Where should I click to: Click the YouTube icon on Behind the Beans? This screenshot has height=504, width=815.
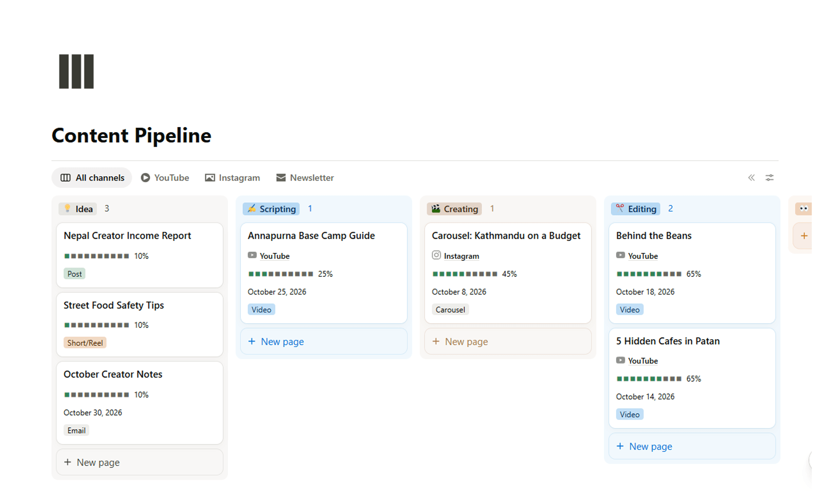[620, 255]
